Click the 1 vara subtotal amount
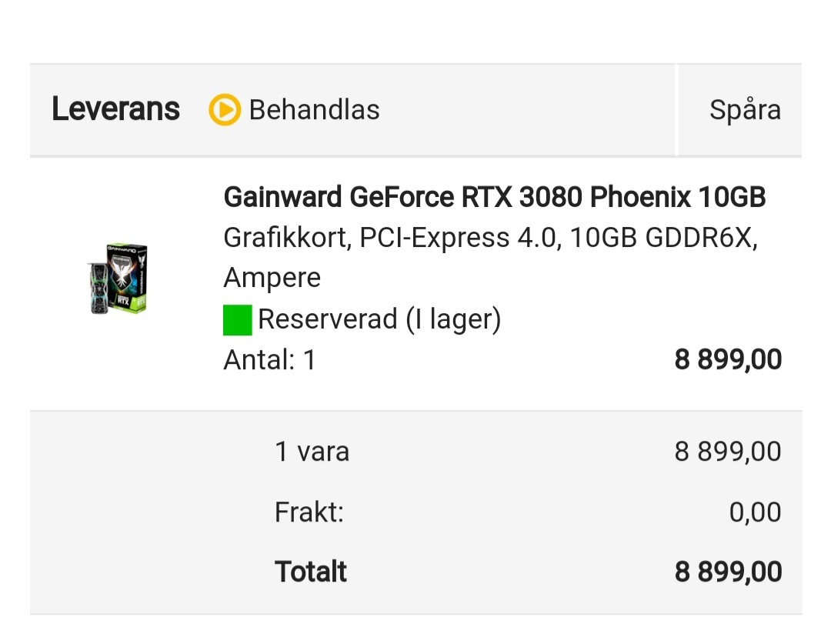The width and height of the screenshot is (831, 644). (x=728, y=451)
